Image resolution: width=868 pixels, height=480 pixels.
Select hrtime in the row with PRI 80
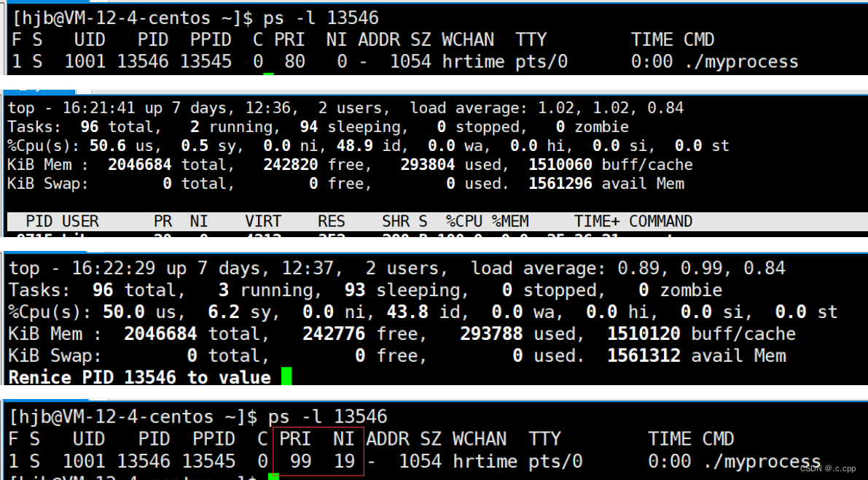(473, 61)
